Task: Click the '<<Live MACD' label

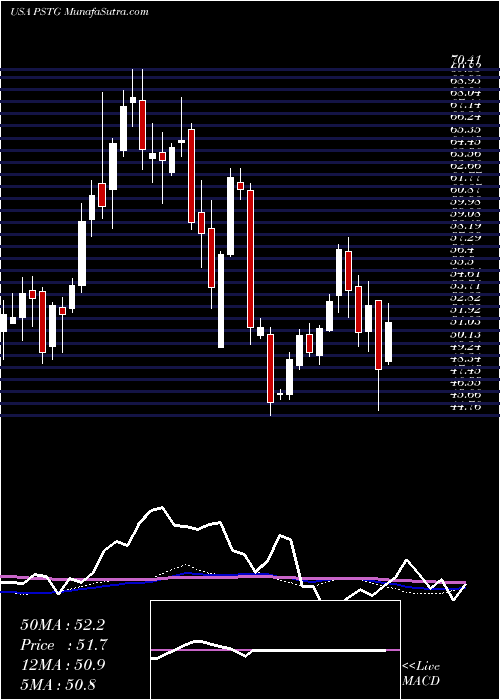Action: [421, 674]
